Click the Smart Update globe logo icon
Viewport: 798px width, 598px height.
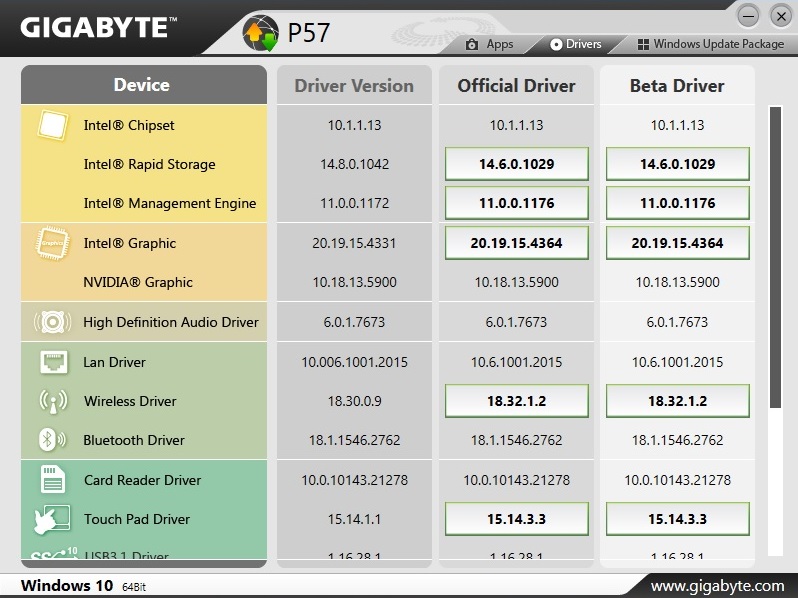[261, 33]
